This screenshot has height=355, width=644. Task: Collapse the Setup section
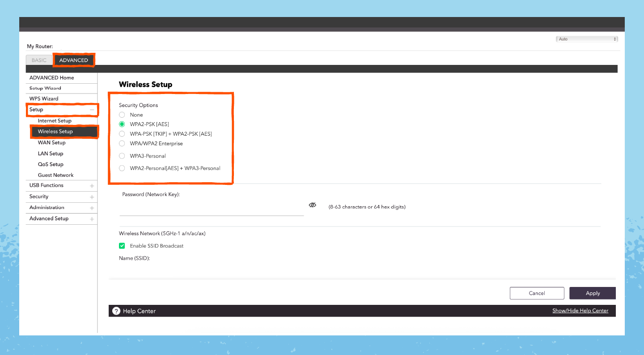92,110
